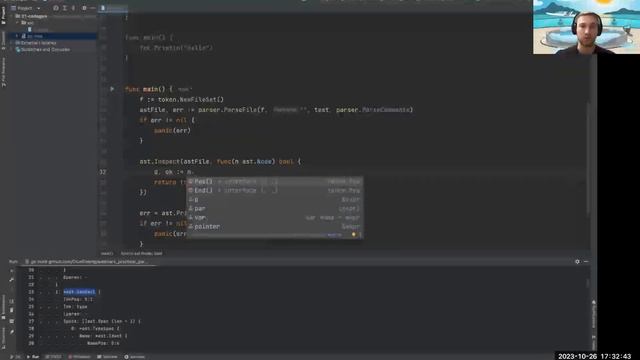Expand the go.mod row arrow

tap(17, 36)
